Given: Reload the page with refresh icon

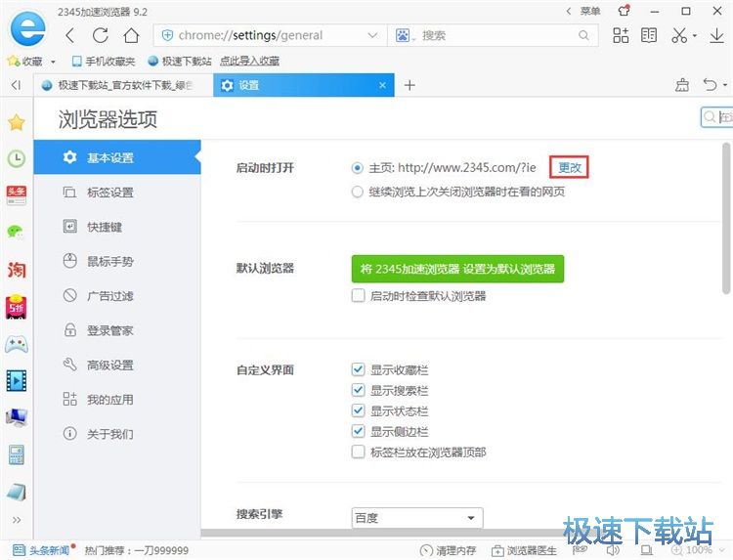Looking at the screenshot, I should point(101,35).
